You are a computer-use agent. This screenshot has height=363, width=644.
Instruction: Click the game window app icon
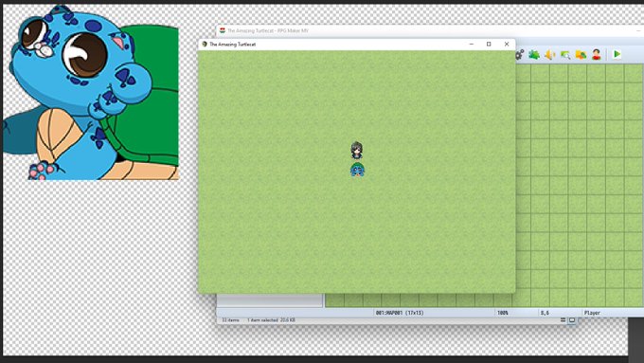[x=205, y=44]
